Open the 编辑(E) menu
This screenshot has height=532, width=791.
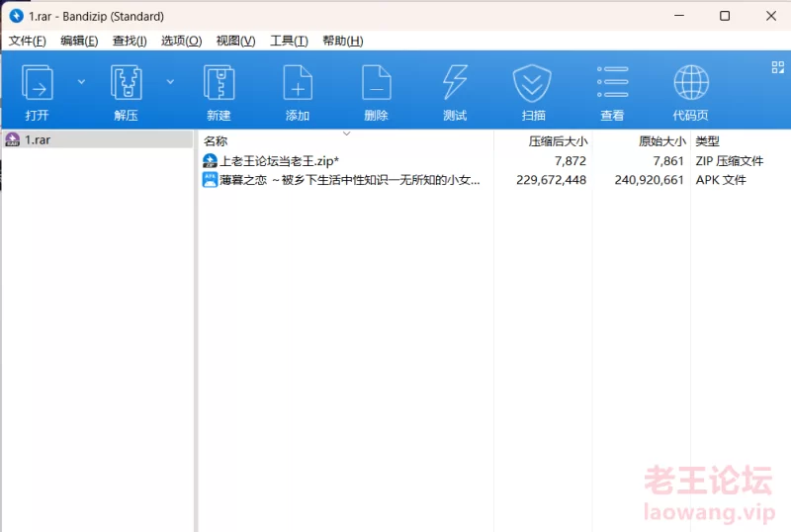[79, 41]
